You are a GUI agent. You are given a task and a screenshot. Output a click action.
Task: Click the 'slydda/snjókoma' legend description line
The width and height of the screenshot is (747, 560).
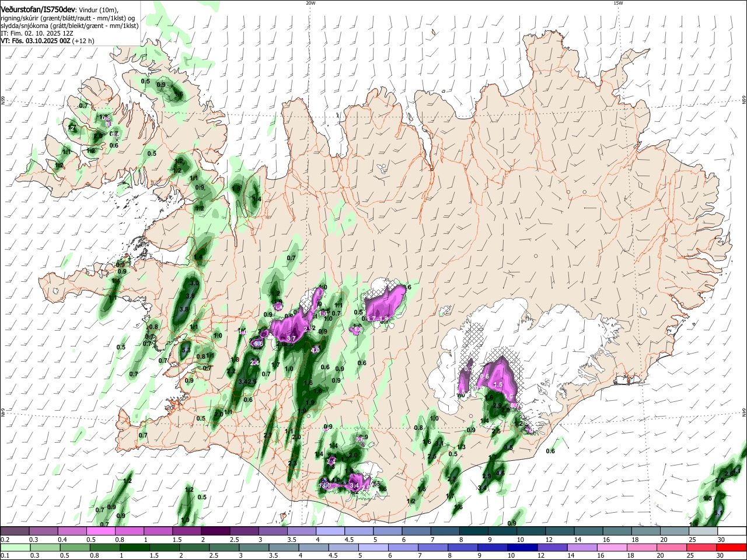tap(69, 26)
